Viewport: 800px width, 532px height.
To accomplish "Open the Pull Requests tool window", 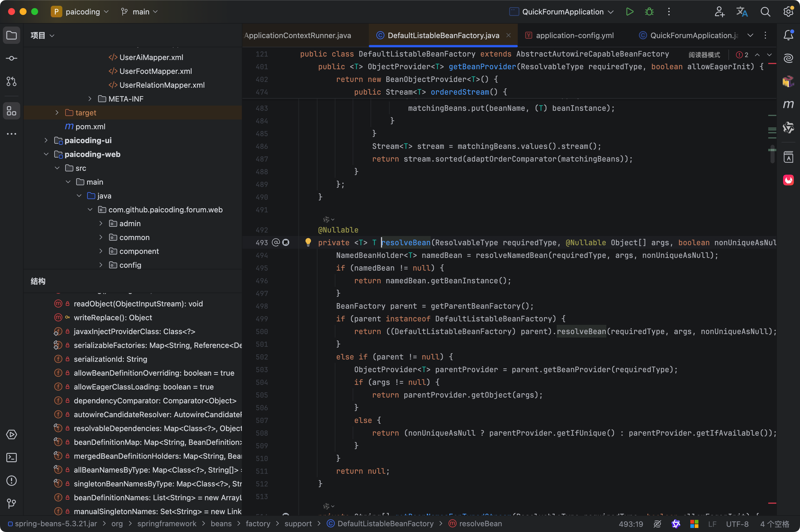I will coord(12,81).
